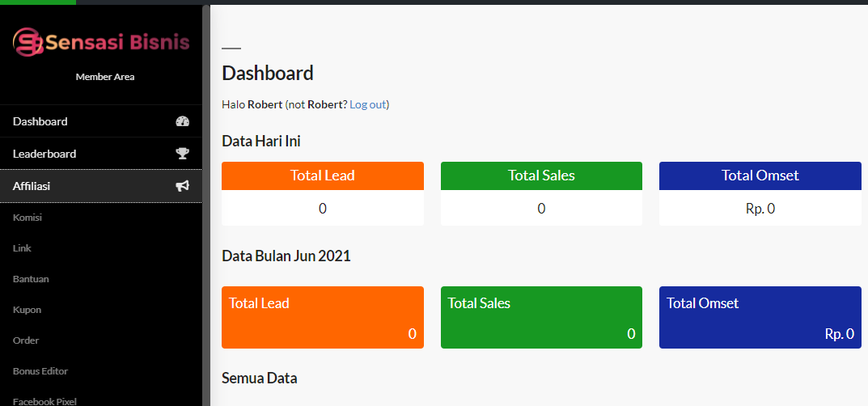Open Dashboard menu item
This screenshot has width=868, height=406.
tap(40, 121)
